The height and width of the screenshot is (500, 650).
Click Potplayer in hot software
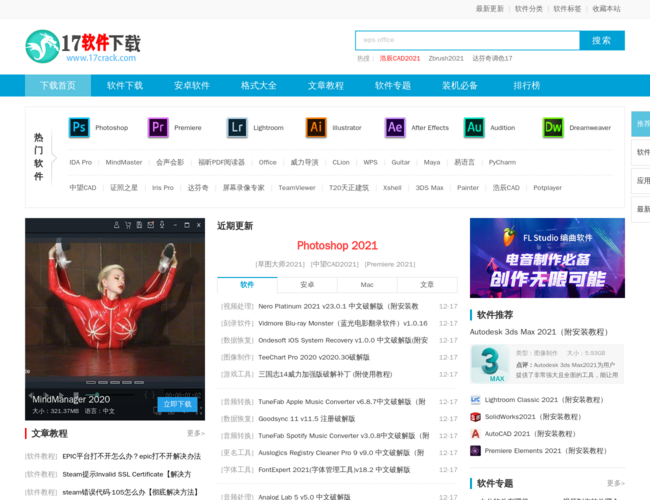pos(547,188)
